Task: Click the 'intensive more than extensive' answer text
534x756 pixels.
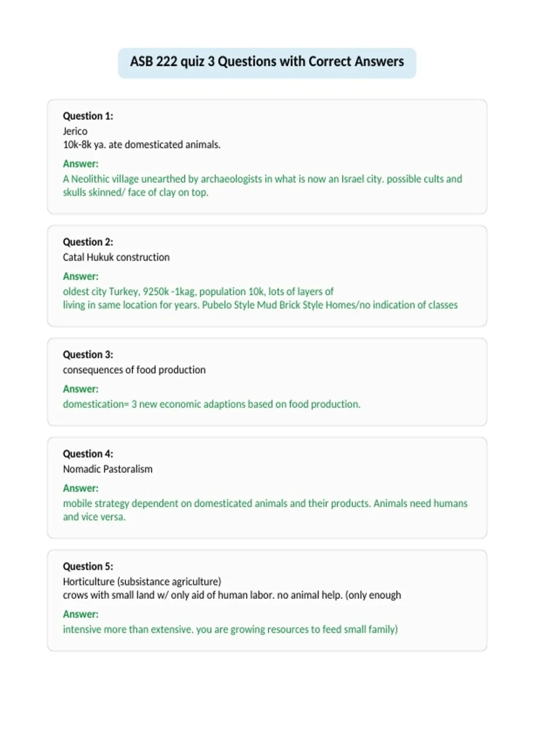Action: (230, 630)
